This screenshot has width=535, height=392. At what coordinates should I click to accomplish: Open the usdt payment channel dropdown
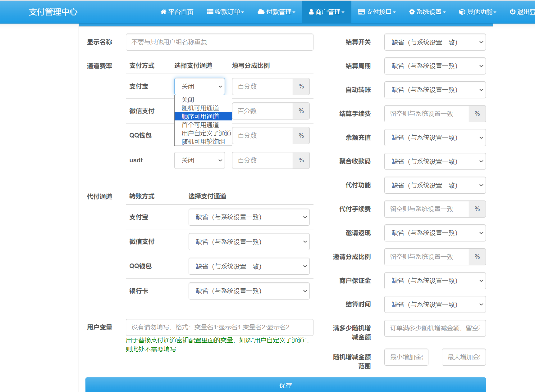coord(199,160)
